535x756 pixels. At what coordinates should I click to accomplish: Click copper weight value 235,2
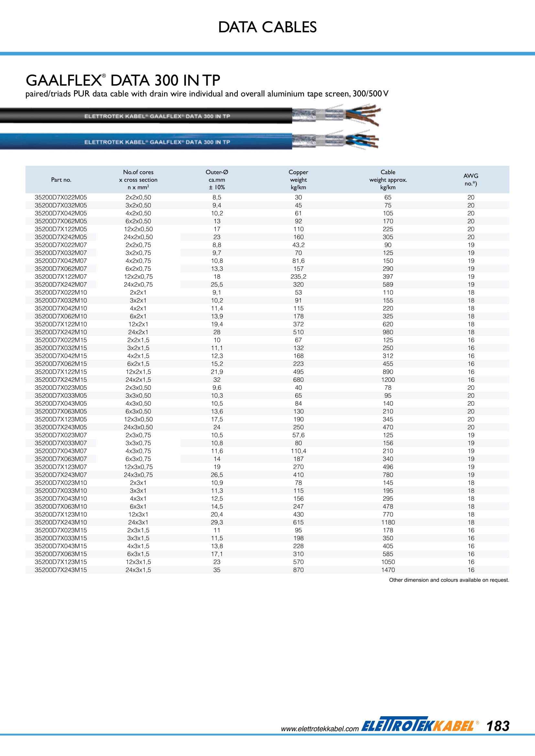[x=299, y=277]
